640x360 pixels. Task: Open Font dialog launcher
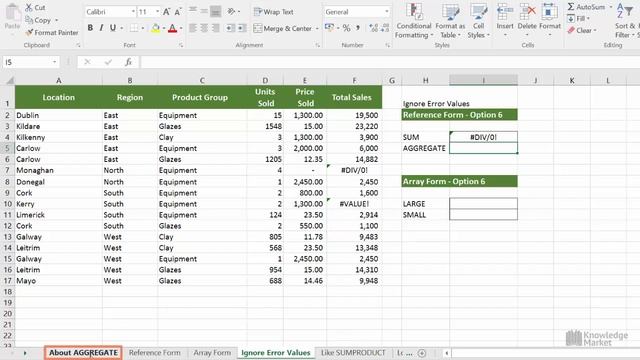pyautogui.click(x=181, y=45)
